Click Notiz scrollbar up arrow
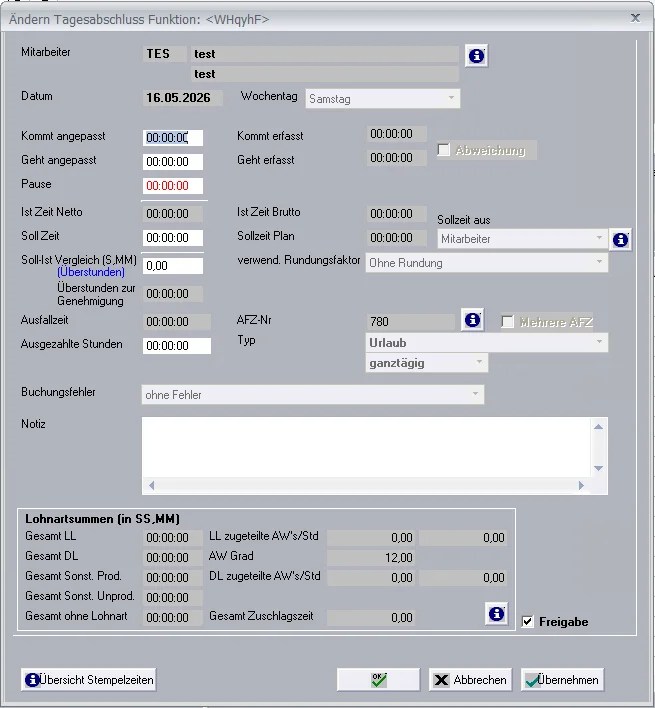 click(x=599, y=427)
